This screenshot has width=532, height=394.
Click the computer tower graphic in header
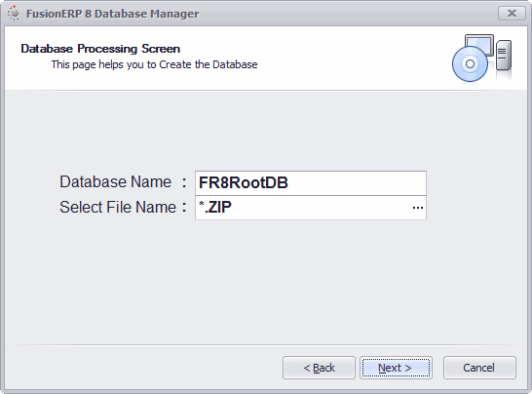pos(504,55)
